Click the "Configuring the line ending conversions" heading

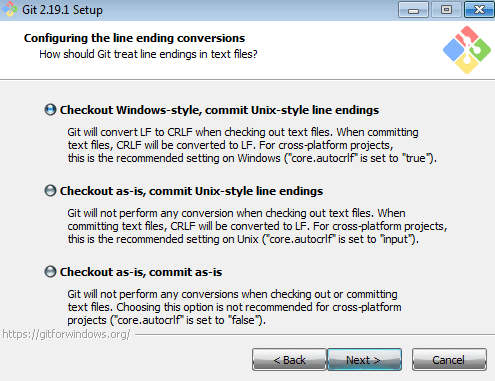point(134,38)
